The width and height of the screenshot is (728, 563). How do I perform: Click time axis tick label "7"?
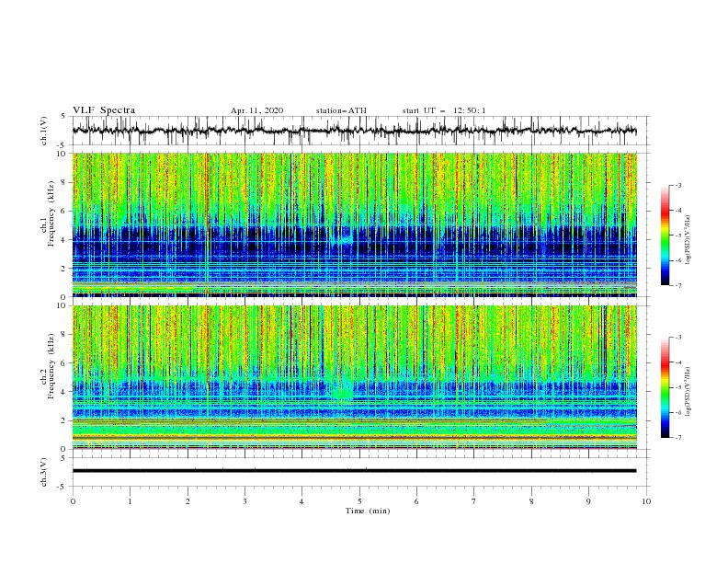pyautogui.click(x=474, y=501)
